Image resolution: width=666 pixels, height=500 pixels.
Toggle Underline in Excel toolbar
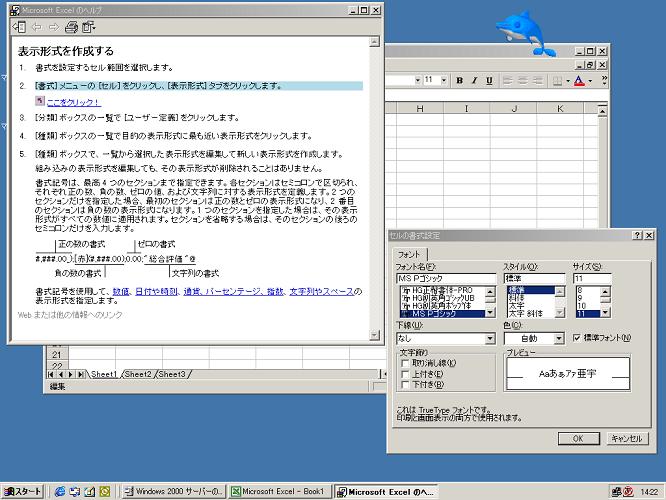click(x=489, y=80)
